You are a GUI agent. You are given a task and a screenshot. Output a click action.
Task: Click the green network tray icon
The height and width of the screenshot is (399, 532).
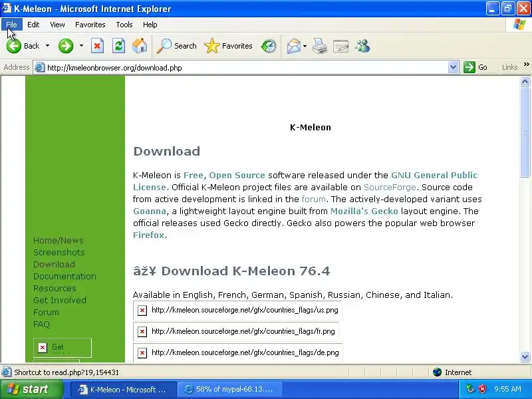[470, 389]
